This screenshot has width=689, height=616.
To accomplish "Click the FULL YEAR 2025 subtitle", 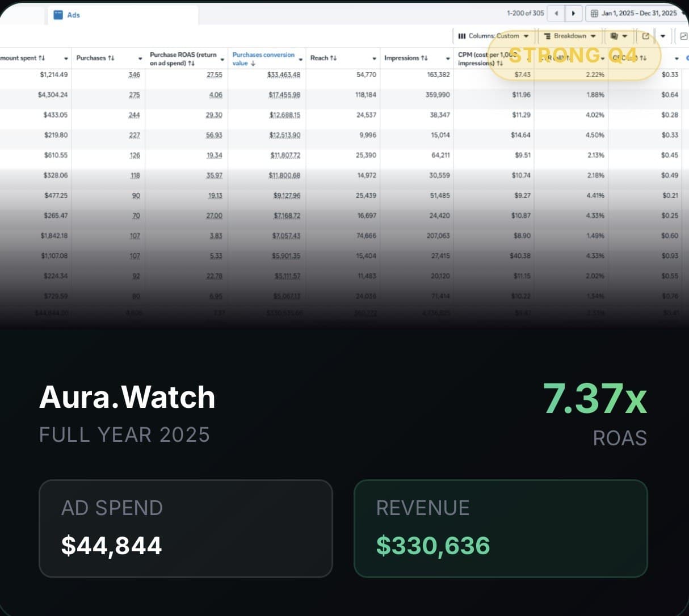I will [x=124, y=434].
